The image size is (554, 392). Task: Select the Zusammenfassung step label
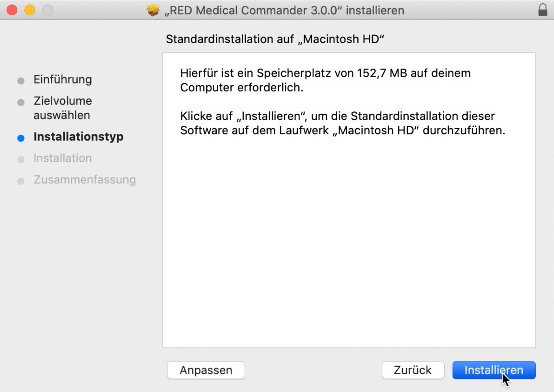pos(84,180)
